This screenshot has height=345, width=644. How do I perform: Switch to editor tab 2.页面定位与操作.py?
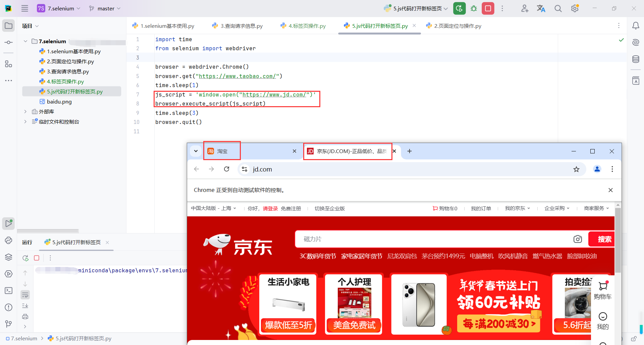(453, 26)
